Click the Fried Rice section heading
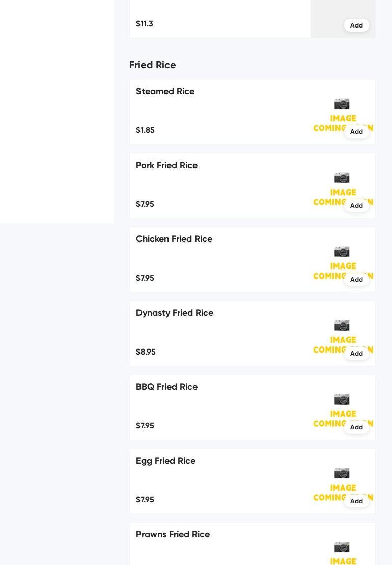 153,65
